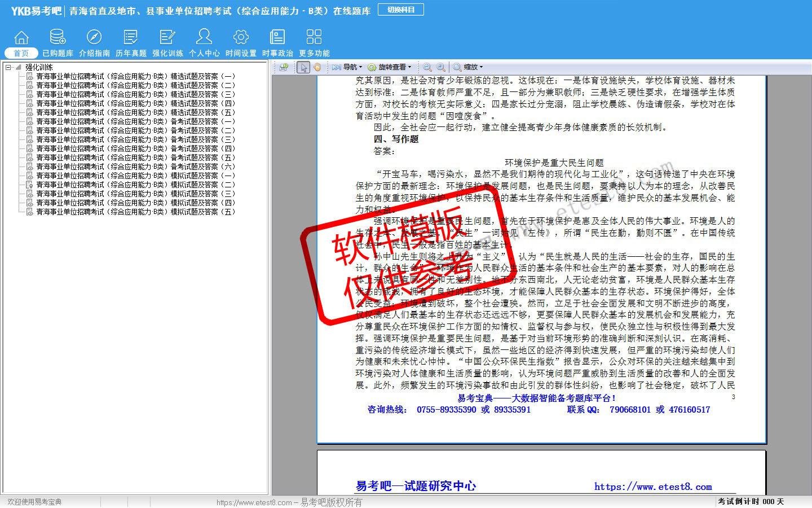Open 个人中心 user profile icon
Screen dimensions: 812x508
pos(204,38)
